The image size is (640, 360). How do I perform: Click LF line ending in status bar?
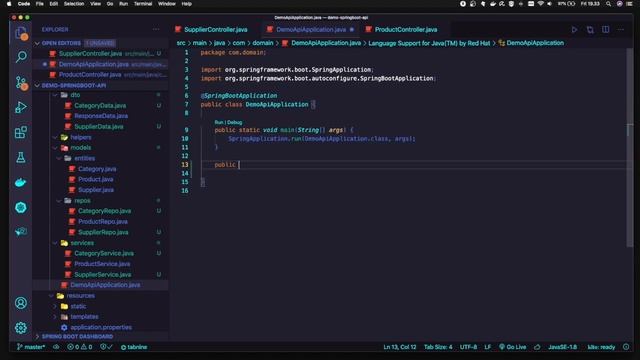pyautogui.click(x=488, y=347)
